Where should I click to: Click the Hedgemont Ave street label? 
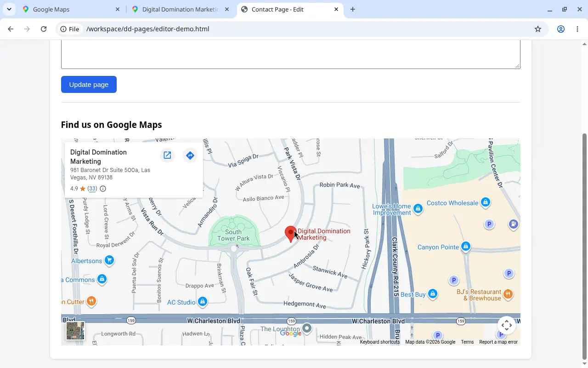click(x=305, y=305)
